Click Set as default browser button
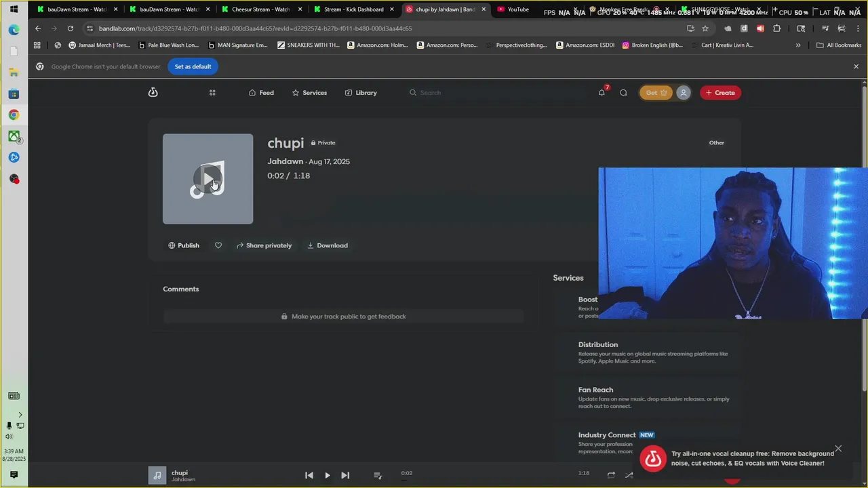Viewport: 868px width, 488px height. coord(193,66)
